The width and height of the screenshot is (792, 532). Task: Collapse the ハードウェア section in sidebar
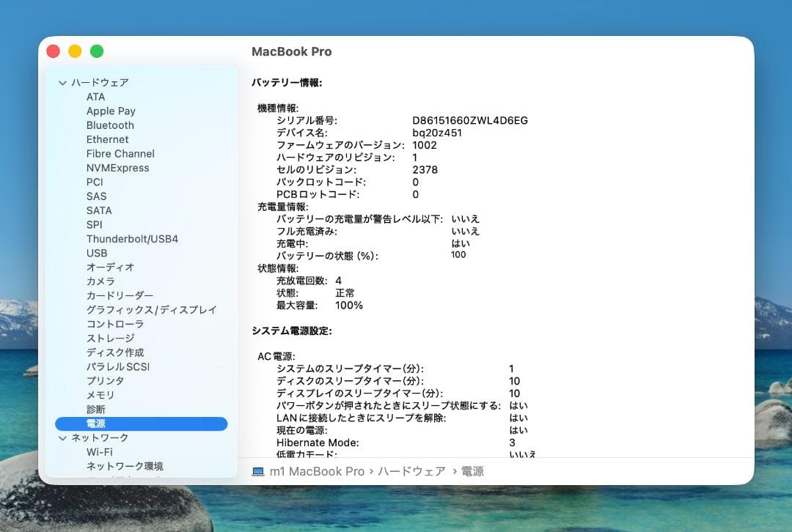(x=63, y=83)
